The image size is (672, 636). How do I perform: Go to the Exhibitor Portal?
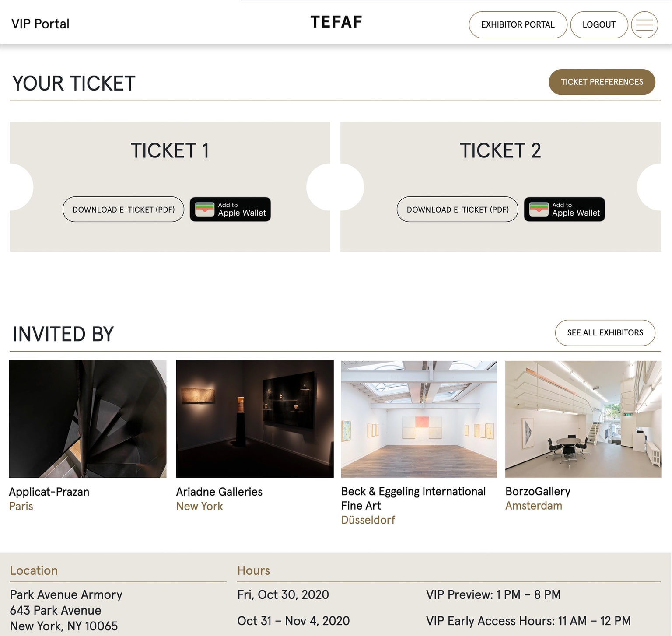click(x=518, y=25)
